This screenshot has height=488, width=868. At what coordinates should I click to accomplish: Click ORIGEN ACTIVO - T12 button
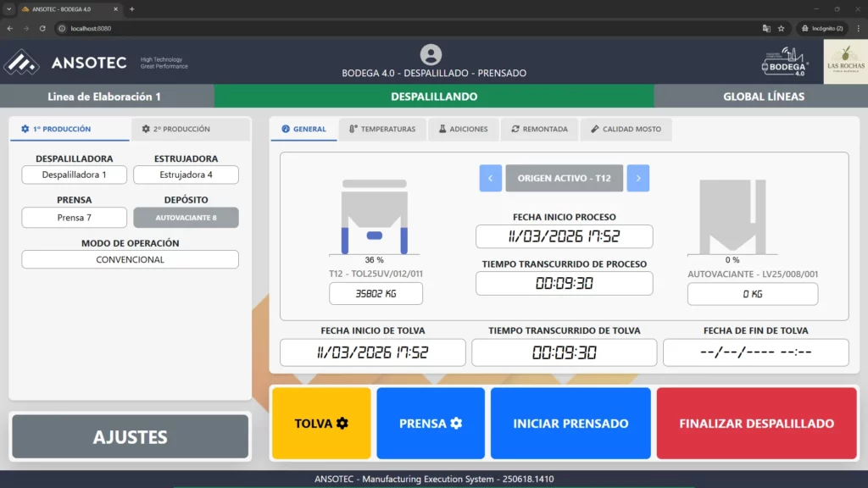(564, 178)
